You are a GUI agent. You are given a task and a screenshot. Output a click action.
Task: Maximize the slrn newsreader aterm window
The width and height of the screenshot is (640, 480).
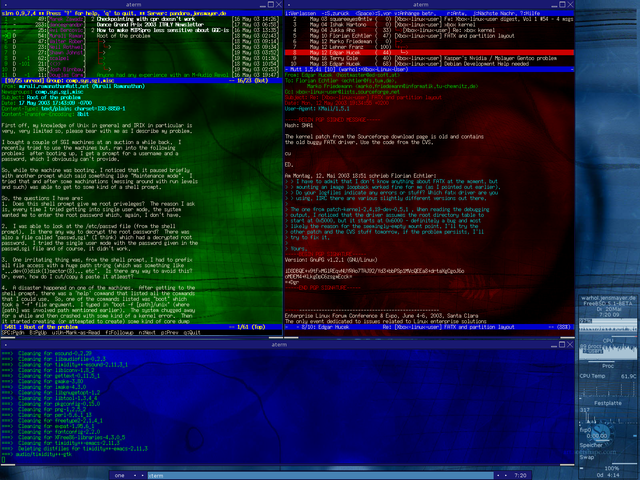[271, 4]
